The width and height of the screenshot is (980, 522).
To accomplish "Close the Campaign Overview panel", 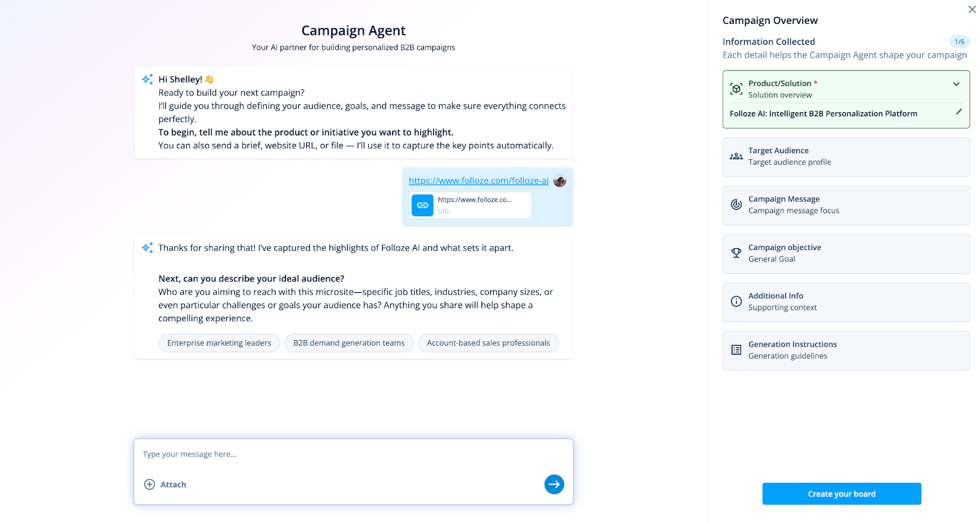I will [x=972, y=9].
